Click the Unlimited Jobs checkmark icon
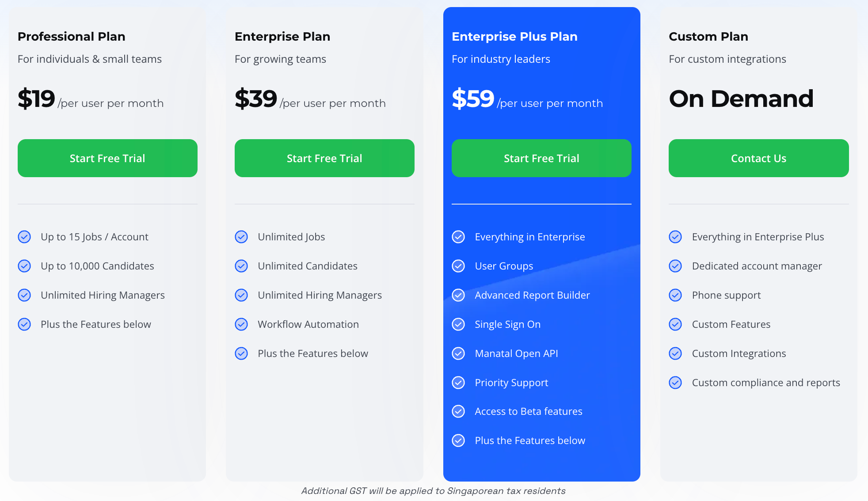 (241, 237)
